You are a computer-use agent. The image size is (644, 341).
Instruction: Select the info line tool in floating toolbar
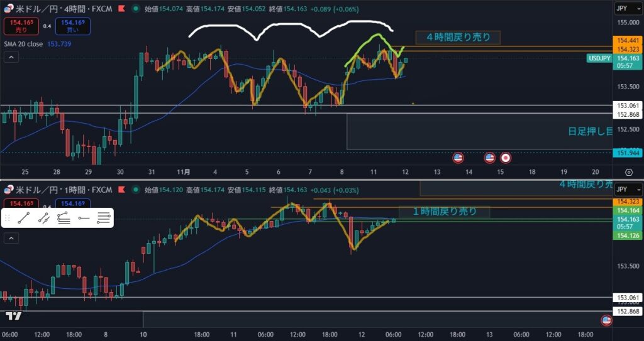pyautogui.click(x=44, y=218)
